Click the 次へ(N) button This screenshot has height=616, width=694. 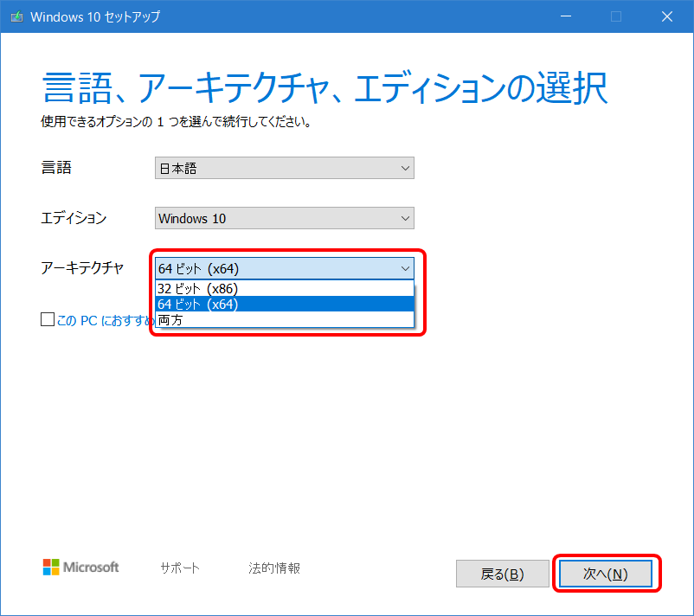click(x=606, y=574)
